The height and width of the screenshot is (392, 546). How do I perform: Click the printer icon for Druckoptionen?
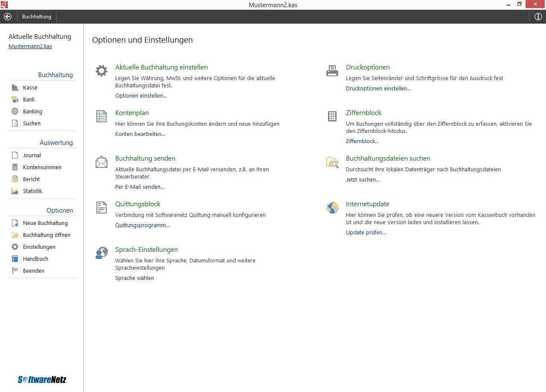[x=332, y=71]
